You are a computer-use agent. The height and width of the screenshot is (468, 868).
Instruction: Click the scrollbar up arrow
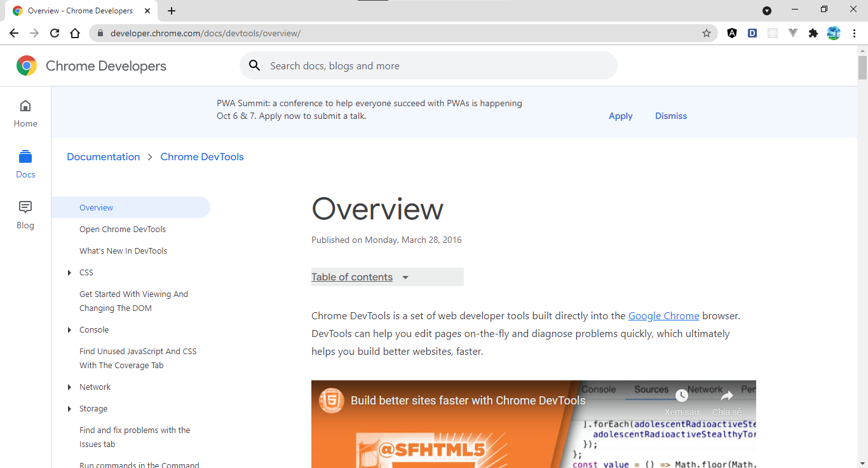click(x=862, y=50)
